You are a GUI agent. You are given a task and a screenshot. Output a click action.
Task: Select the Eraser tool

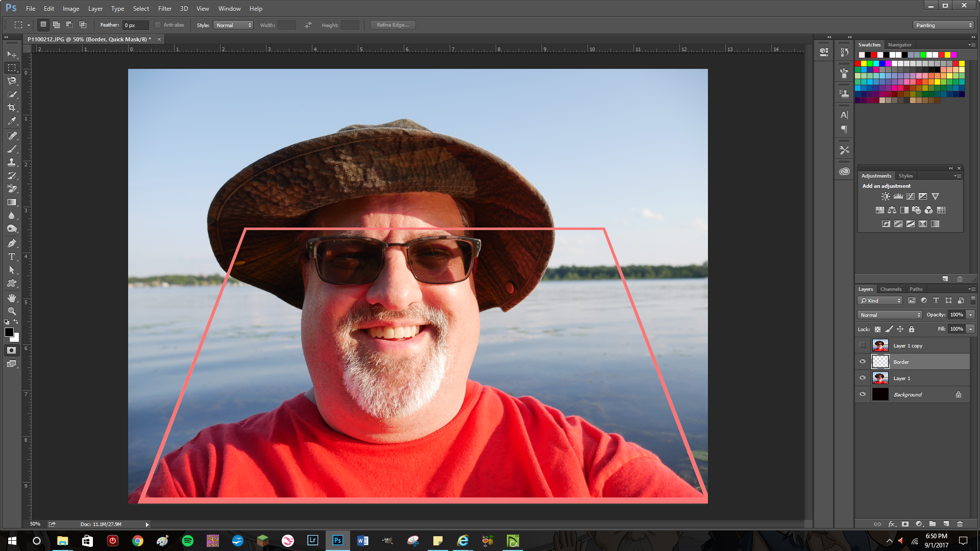[x=12, y=189]
